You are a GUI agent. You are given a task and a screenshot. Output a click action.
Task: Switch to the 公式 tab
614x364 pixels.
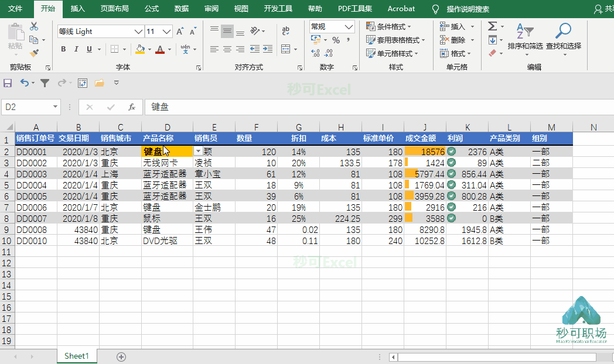[x=152, y=9]
